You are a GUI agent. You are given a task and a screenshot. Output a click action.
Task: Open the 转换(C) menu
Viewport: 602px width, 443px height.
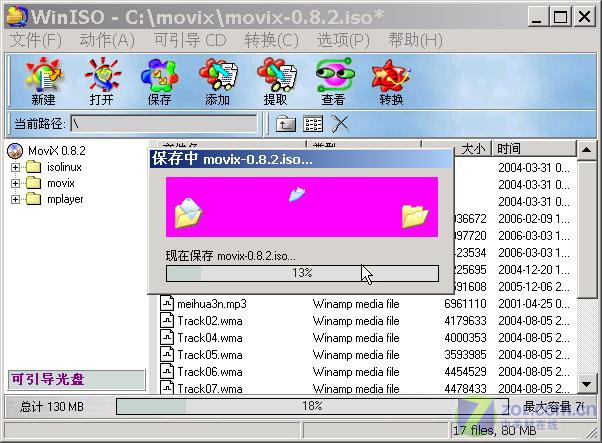[x=271, y=40]
